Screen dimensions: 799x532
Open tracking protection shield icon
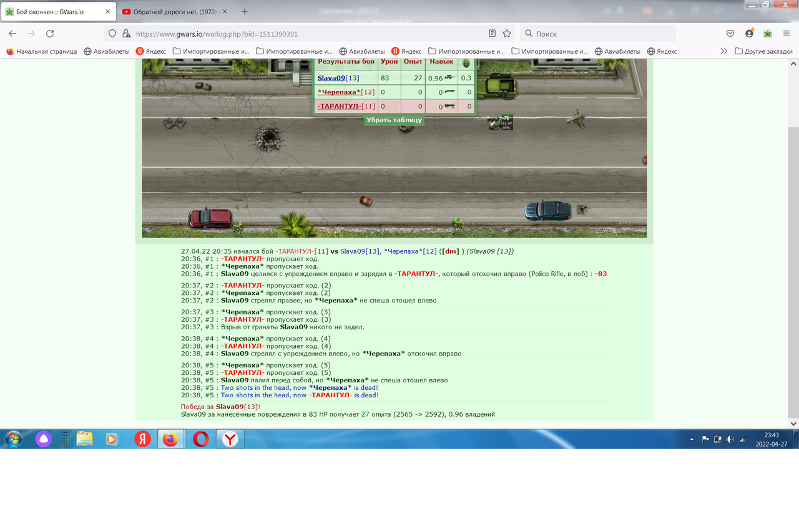click(x=112, y=34)
